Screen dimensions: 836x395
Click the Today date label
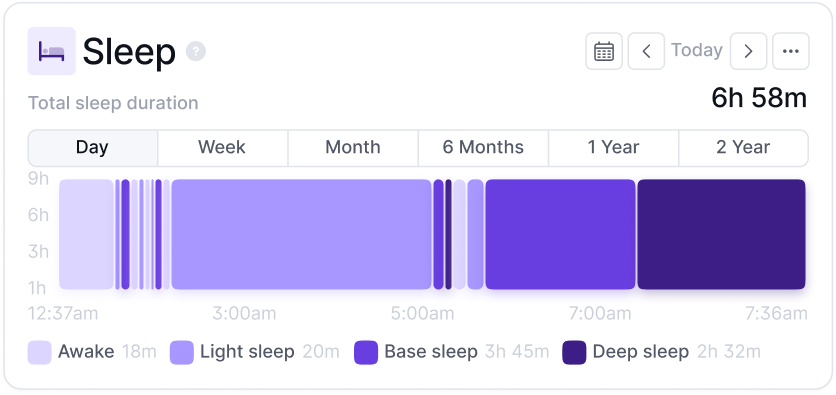click(x=697, y=50)
